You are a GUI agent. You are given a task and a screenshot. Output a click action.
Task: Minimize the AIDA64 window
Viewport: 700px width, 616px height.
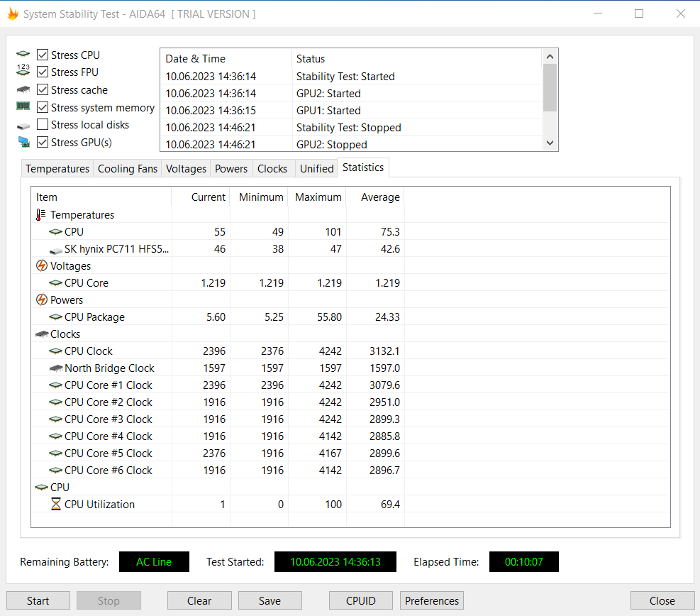tap(598, 14)
